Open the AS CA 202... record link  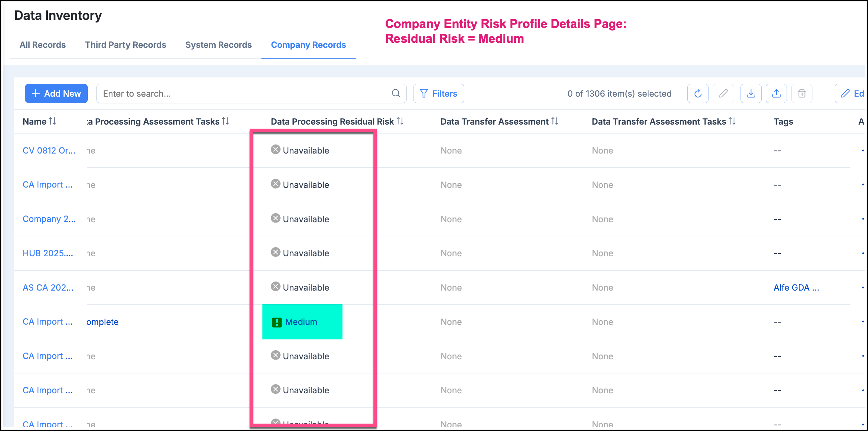pos(48,288)
